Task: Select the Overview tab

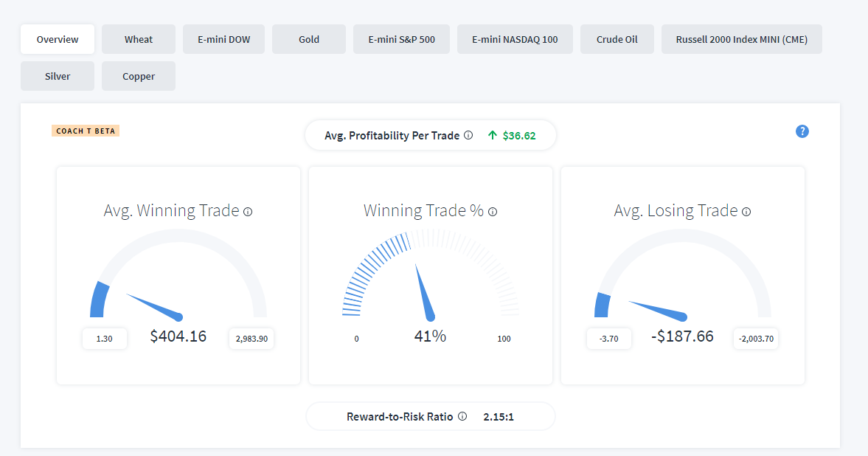Action: click(x=58, y=39)
